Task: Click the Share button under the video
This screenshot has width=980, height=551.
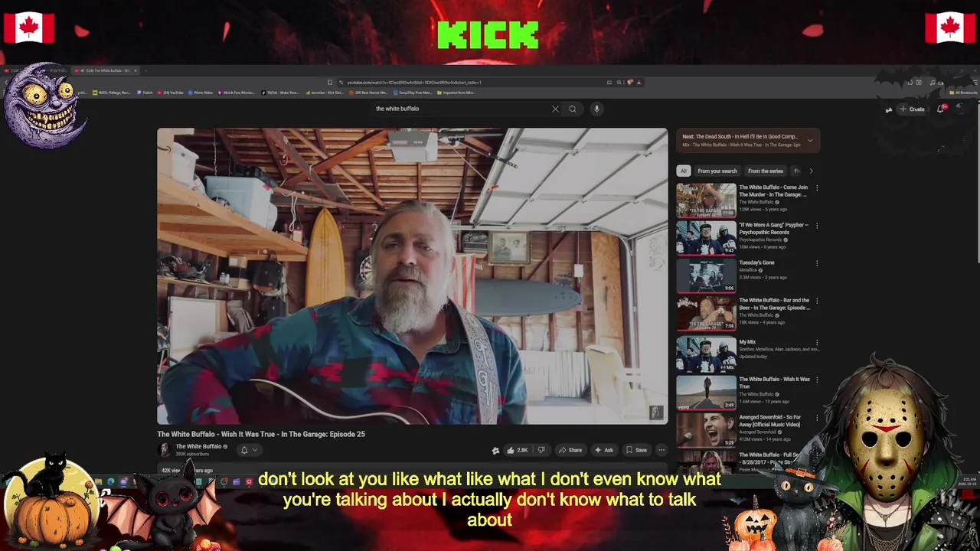Action: (x=570, y=450)
